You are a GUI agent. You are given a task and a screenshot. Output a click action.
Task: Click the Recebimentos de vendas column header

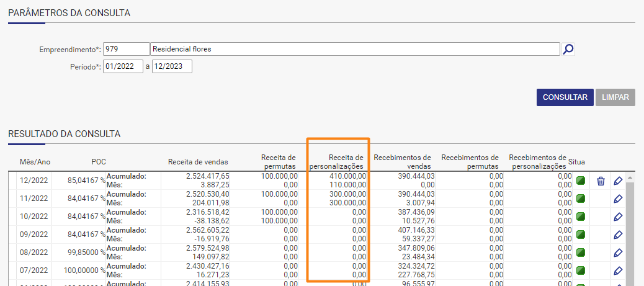tap(402, 162)
